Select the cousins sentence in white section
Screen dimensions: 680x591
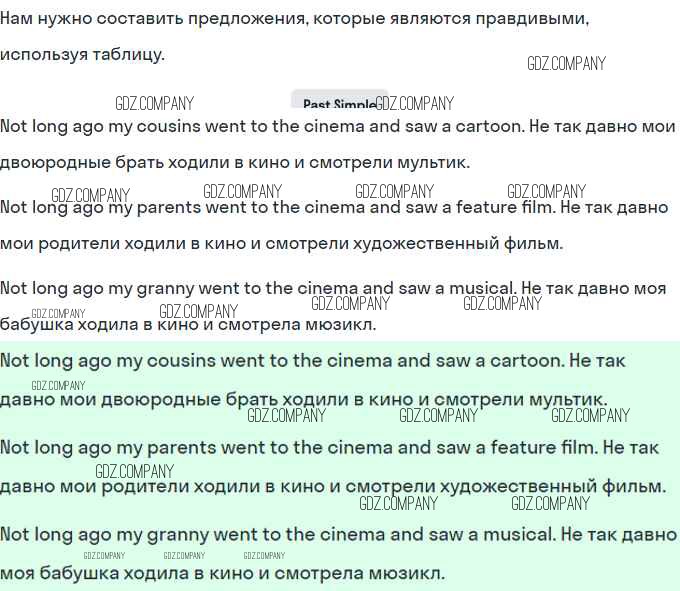pyautogui.click(x=338, y=127)
